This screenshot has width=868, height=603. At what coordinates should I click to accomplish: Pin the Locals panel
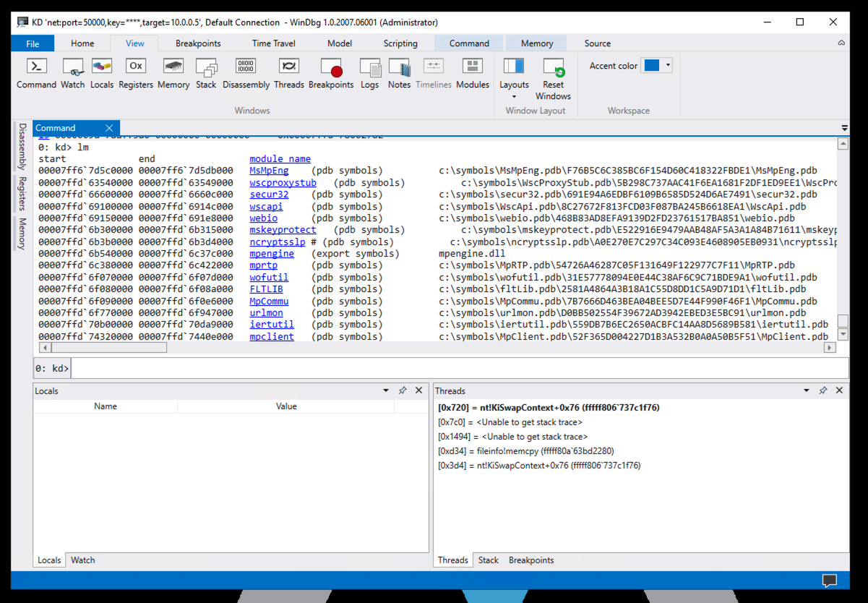(403, 390)
